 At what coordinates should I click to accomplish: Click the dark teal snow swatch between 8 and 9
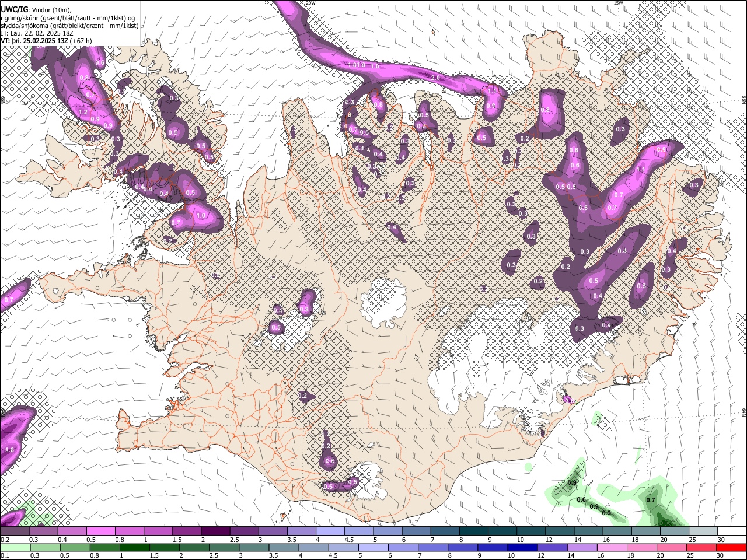[x=474, y=531]
